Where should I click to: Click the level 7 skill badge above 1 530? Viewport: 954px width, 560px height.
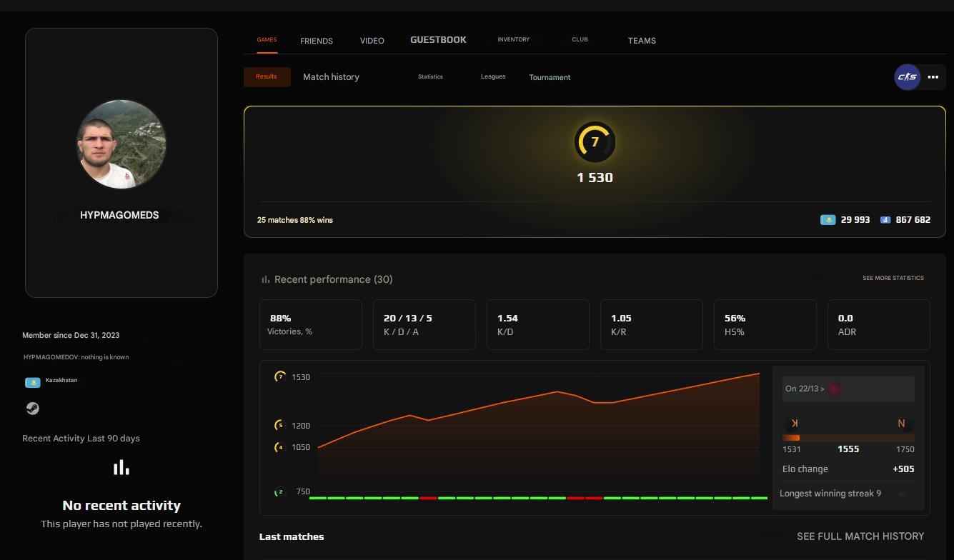click(595, 141)
